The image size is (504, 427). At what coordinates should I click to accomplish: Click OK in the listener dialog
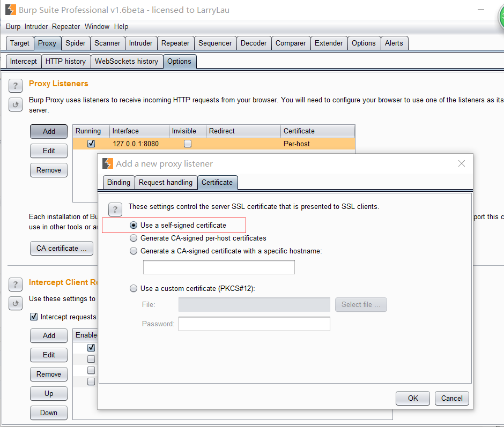[413, 399]
